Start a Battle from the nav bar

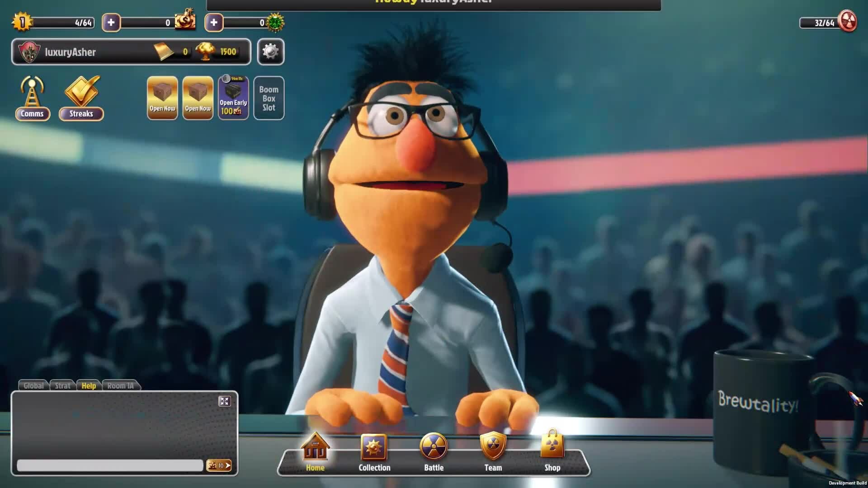point(434,453)
